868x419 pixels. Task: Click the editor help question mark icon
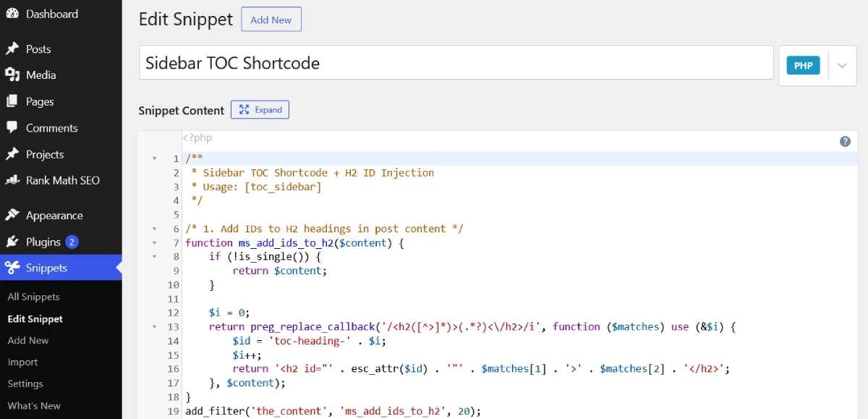(x=845, y=142)
